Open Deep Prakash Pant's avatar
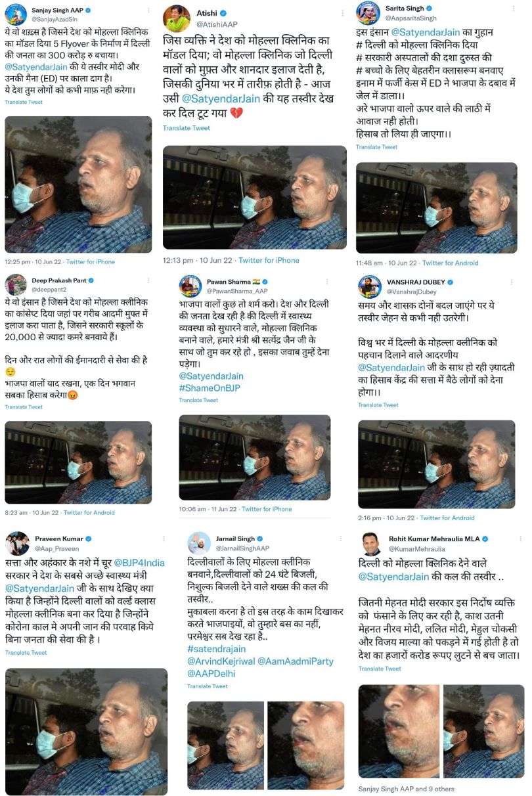 tap(16, 284)
